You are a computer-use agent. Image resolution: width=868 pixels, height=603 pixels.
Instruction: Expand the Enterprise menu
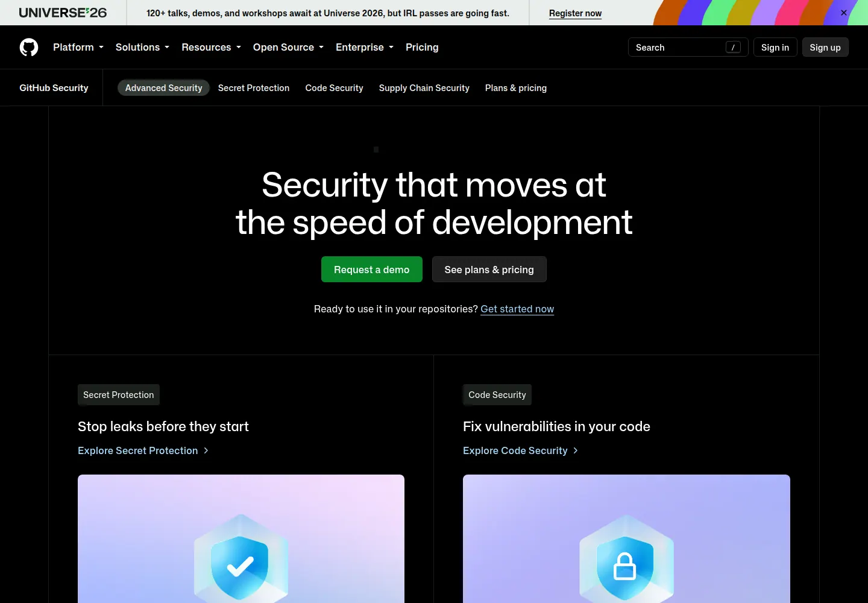(x=365, y=47)
